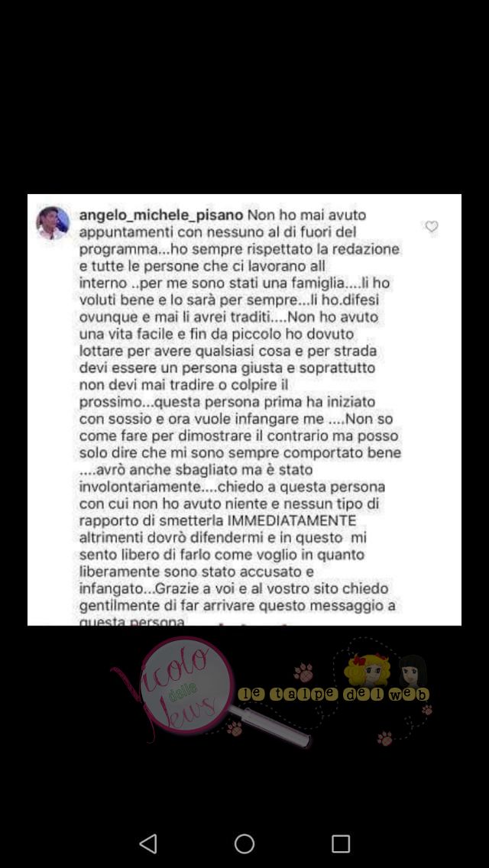
Task: Click the 'Non ho mai avuto' opening text
Action: (307, 214)
